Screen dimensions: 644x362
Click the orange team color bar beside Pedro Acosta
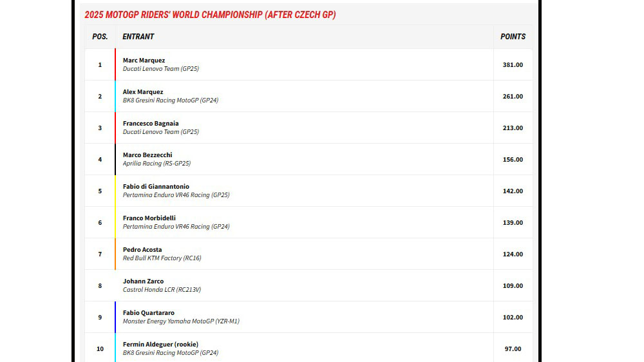[x=115, y=254]
